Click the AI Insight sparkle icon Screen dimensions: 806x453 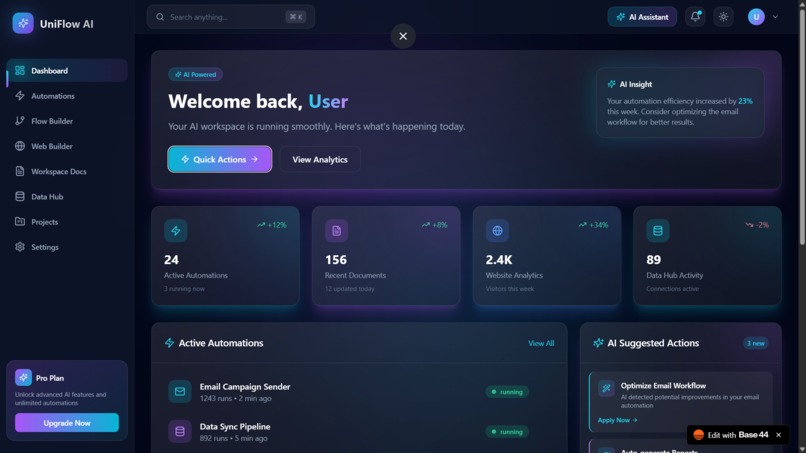tap(611, 84)
